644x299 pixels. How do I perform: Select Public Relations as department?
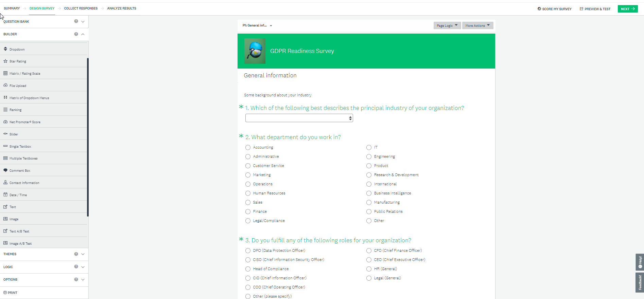pos(369,211)
